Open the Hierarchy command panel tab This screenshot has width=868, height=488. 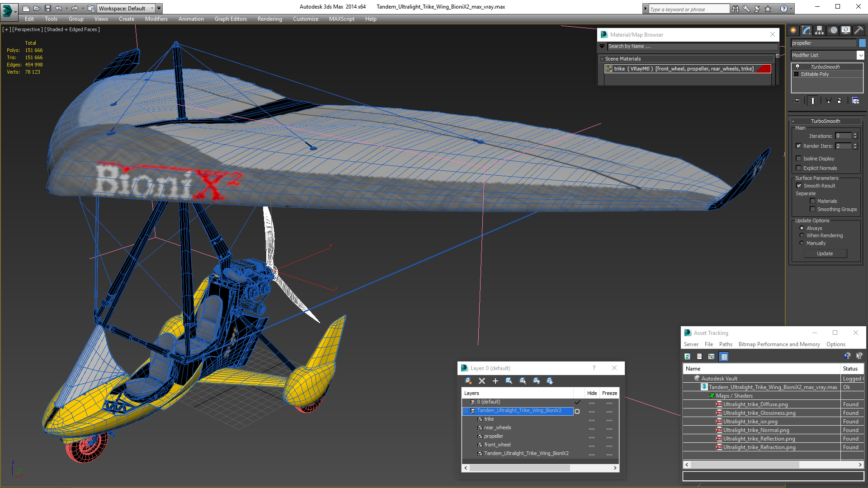819,30
